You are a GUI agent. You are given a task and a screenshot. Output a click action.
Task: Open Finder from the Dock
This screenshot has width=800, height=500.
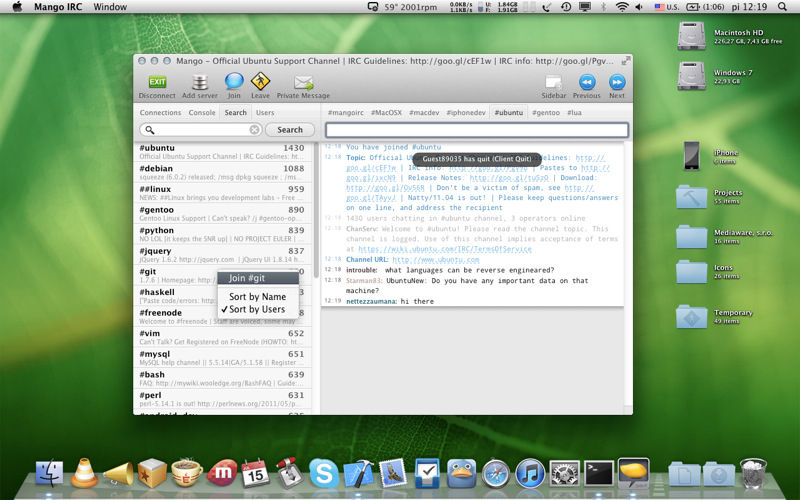tap(49, 473)
